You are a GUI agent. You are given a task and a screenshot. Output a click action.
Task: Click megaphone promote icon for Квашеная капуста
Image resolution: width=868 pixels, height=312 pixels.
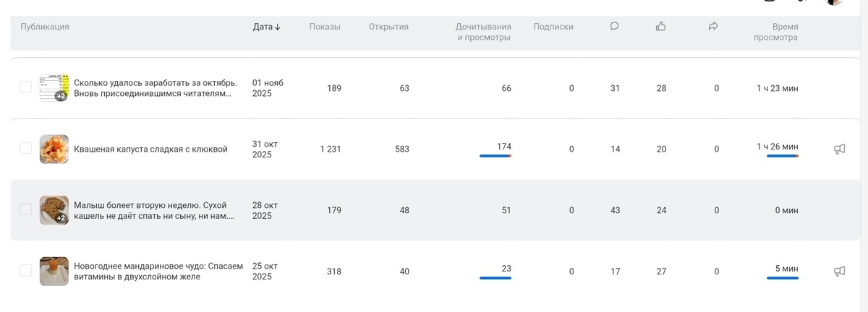(x=839, y=149)
